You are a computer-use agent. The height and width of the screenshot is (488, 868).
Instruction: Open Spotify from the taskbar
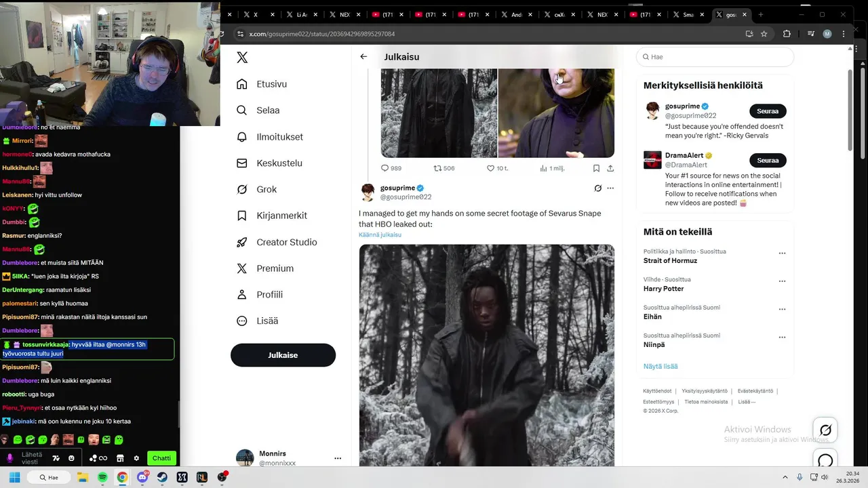tap(102, 477)
